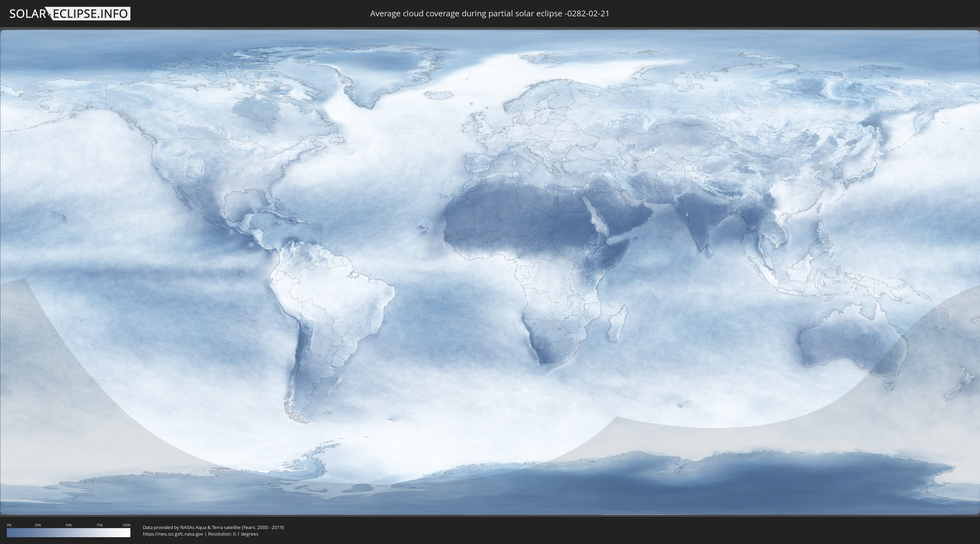Click the world cloud coverage map image

coord(490,272)
